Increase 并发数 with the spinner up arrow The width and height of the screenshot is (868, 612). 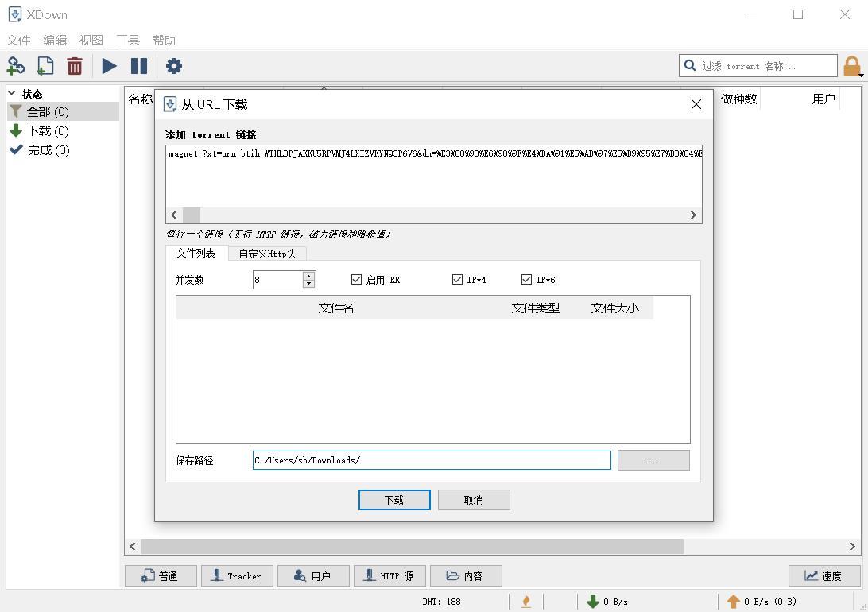point(308,276)
